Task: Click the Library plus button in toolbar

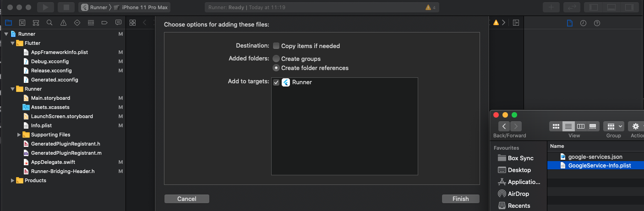Action: click(551, 7)
